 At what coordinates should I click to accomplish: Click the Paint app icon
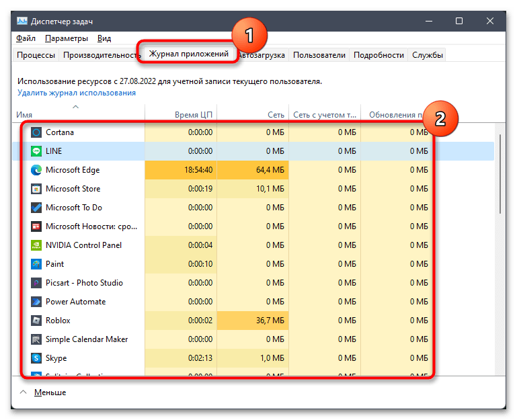36,264
